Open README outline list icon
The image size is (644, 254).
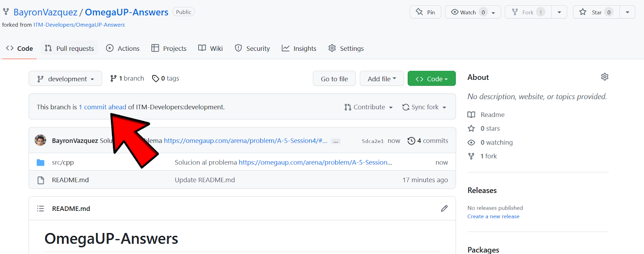point(40,208)
